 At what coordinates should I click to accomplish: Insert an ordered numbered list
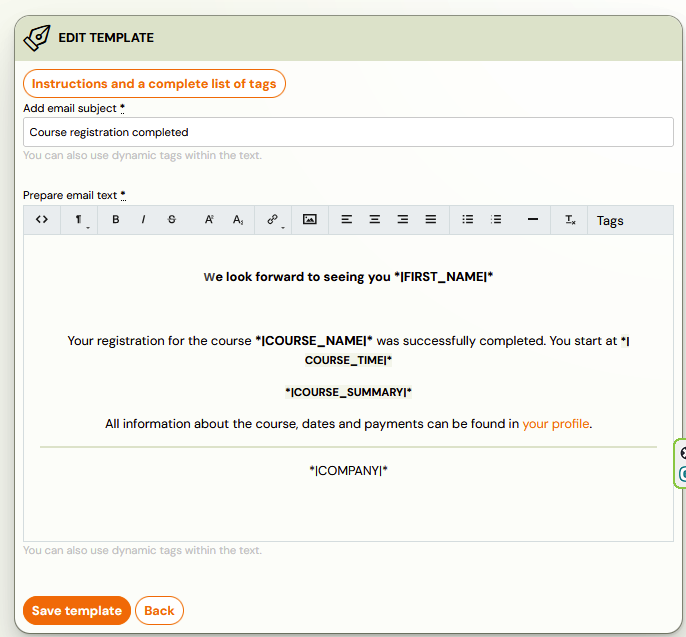(x=496, y=220)
